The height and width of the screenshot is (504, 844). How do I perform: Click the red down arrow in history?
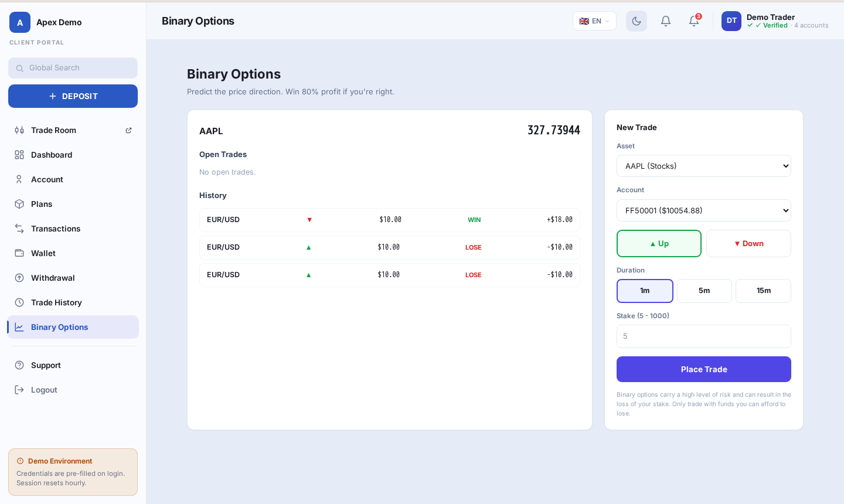[309, 220]
